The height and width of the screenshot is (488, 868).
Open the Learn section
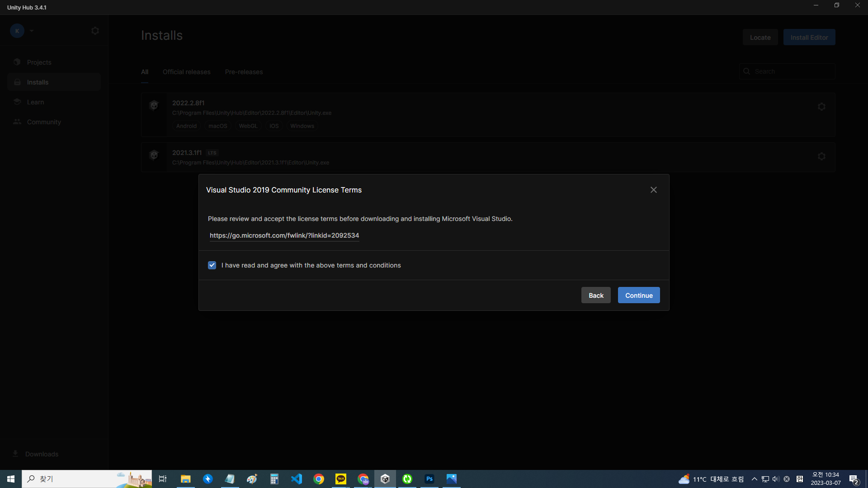pos(54,102)
